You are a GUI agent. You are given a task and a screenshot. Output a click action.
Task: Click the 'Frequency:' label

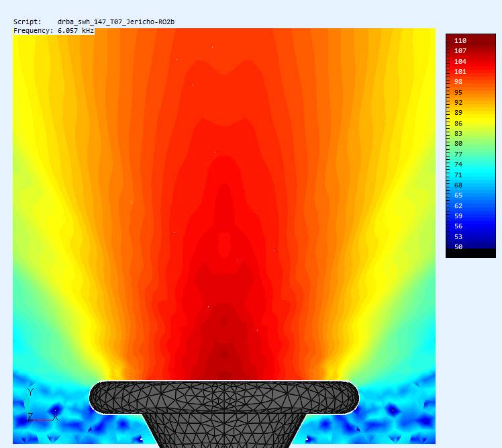coord(34,31)
